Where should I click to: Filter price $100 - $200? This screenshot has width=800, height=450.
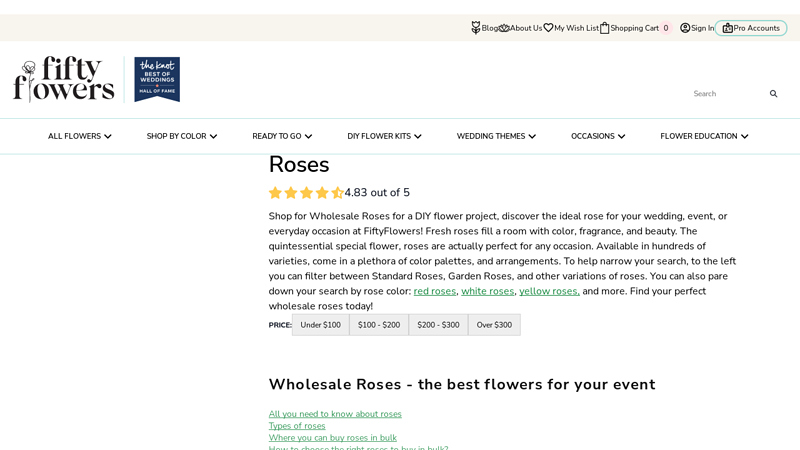pyautogui.click(x=379, y=325)
